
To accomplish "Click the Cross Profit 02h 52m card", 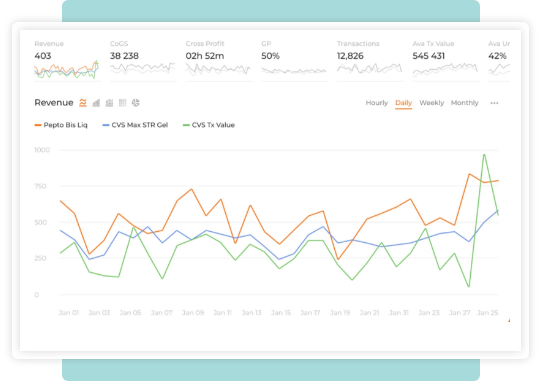I will 219,61.
